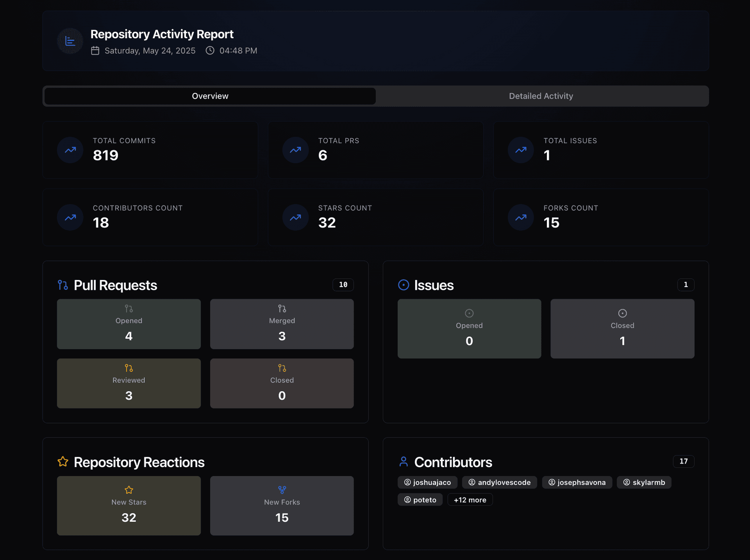Click the trend icon in Stars Count card
The width and height of the screenshot is (750, 560).
coord(296,218)
